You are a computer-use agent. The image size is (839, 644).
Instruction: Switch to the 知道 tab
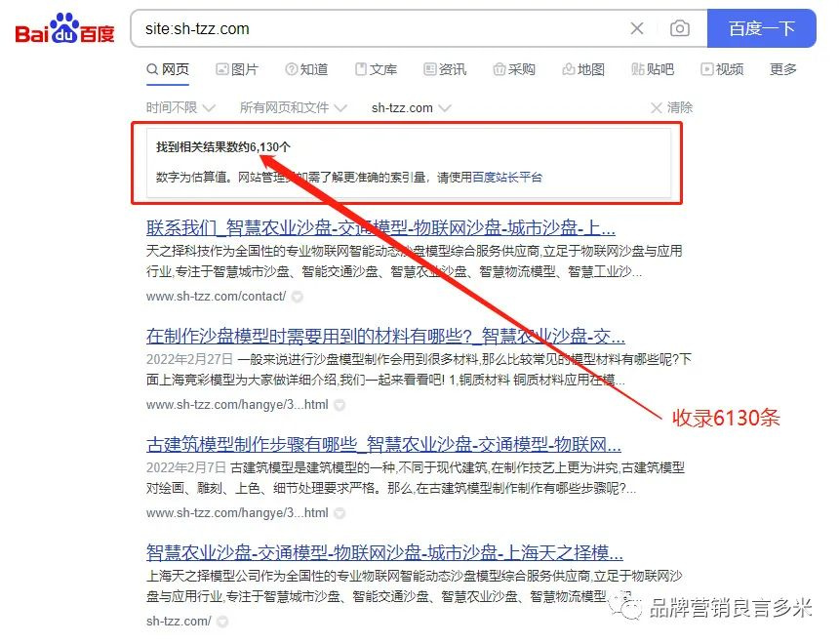(x=306, y=69)
